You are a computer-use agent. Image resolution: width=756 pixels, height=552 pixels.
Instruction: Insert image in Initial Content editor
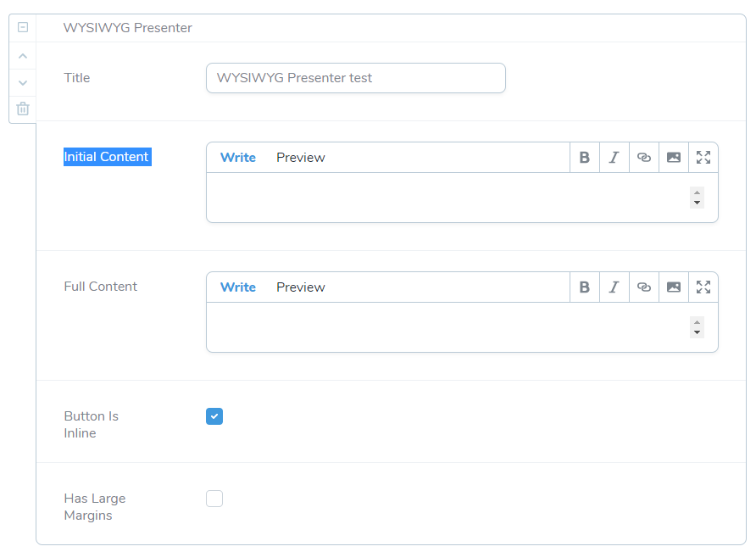[674, 158]
